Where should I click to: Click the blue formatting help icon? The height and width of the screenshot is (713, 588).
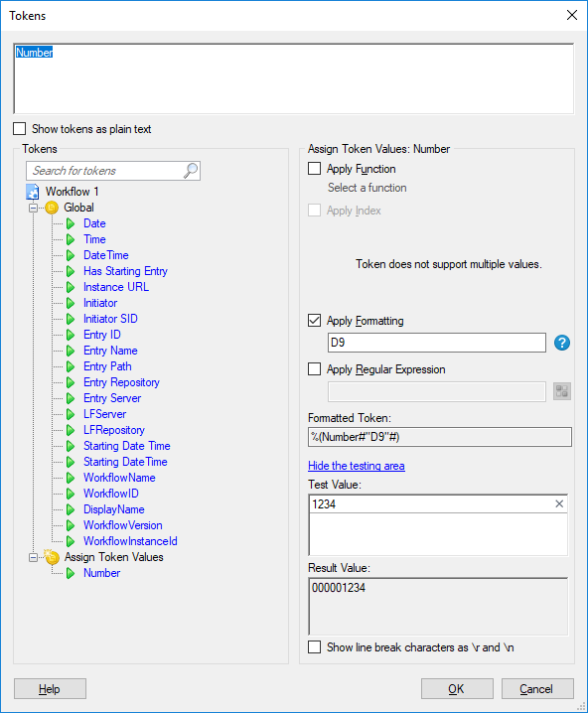(562, 343)
